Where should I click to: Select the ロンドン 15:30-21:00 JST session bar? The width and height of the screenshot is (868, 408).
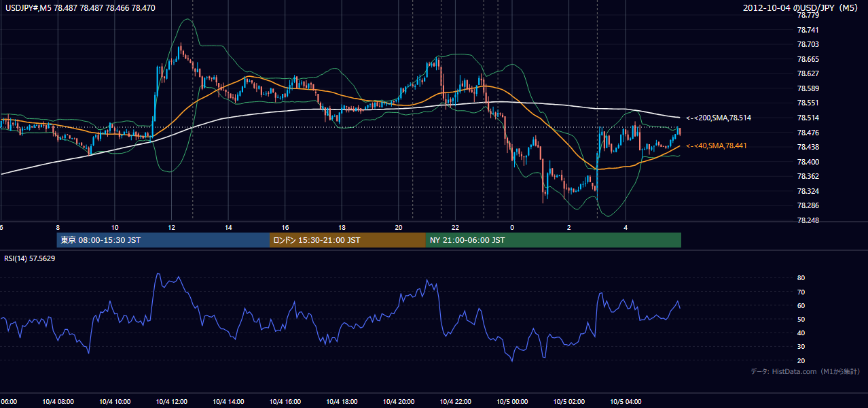pyautogui.click(x=348, y=240)
